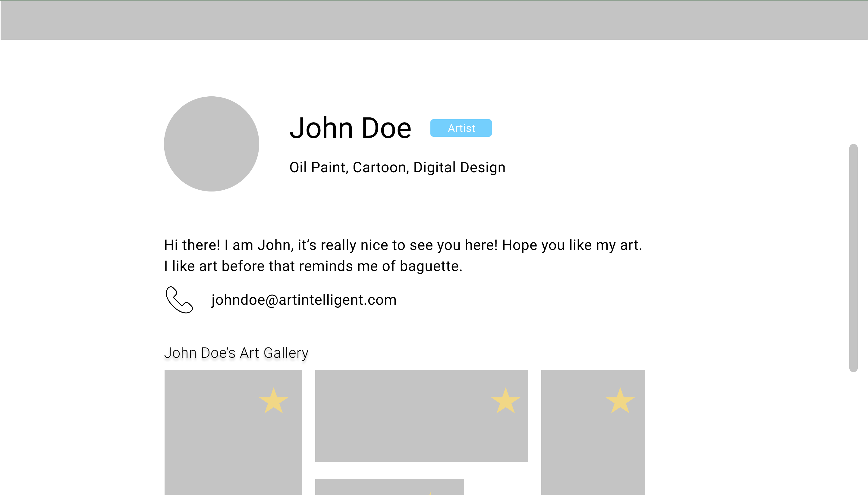This screenshot has height=495, width=868.
Task: Click the vertical page scrollbar
Action: pos(853,258)
